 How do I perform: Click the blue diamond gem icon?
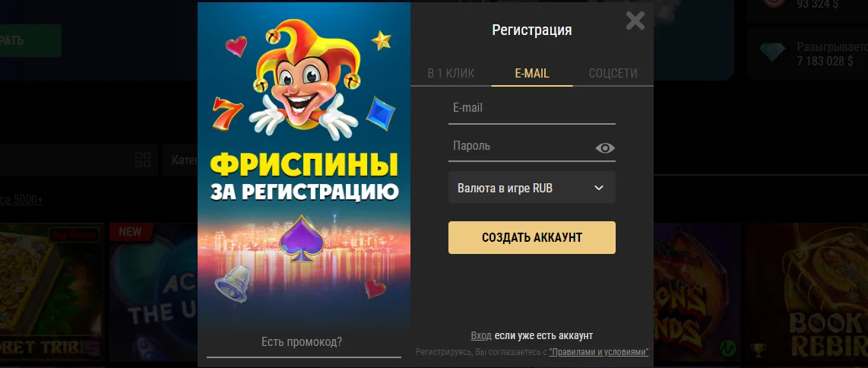pos(380,113)
